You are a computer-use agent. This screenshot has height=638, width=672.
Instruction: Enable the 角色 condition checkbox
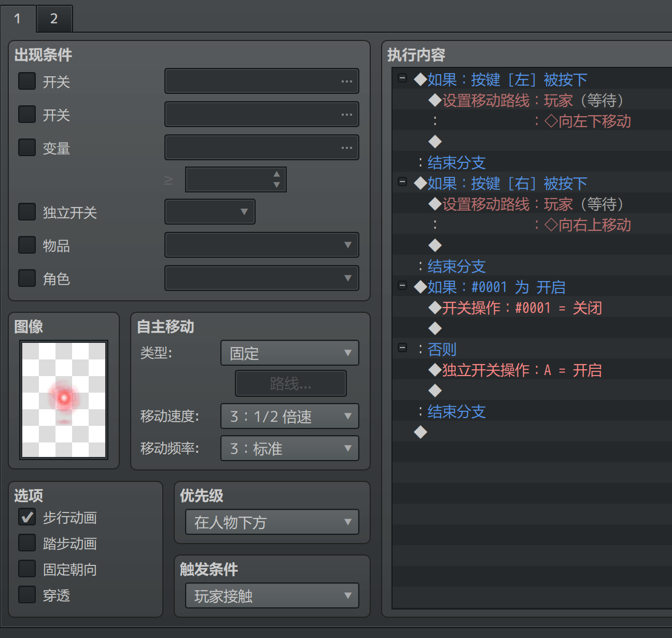[x=27, y=278]
